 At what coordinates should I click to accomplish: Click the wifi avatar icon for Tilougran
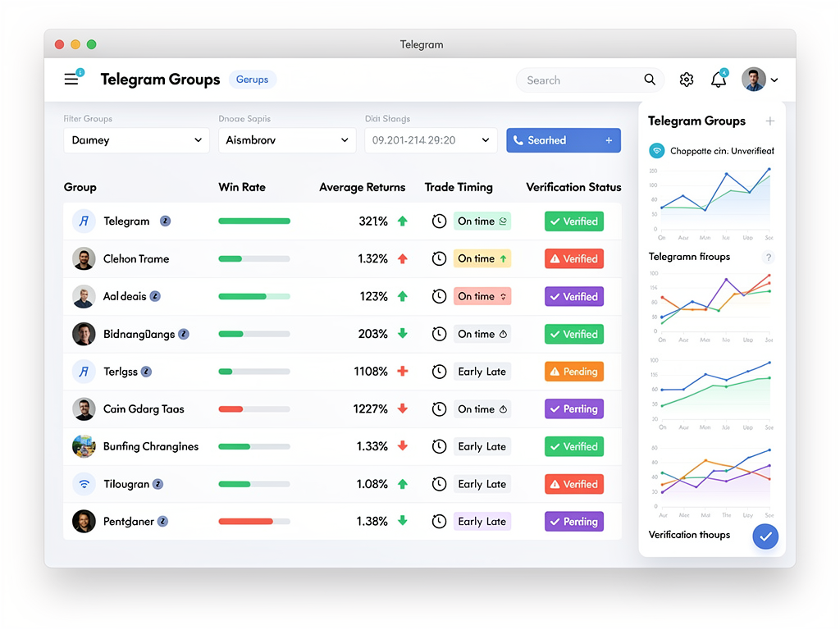point(84,484)
